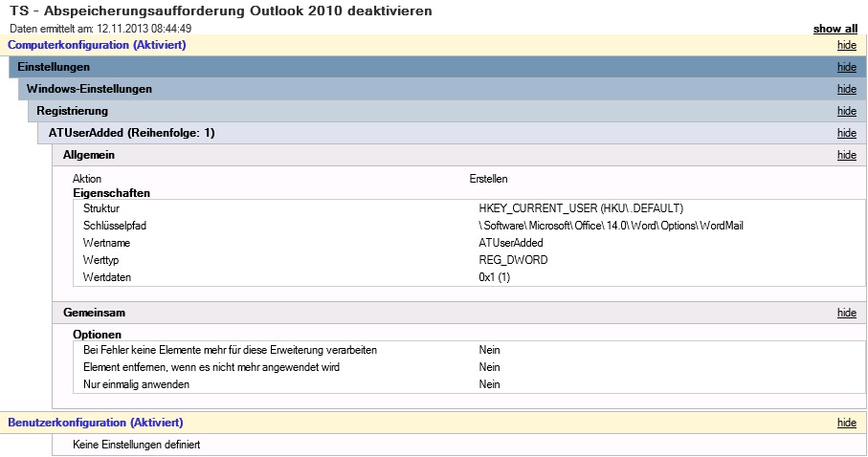The image size is (868, 457).
Task: Hide the ATUserAdded section
Action: [x=846, y=133]
